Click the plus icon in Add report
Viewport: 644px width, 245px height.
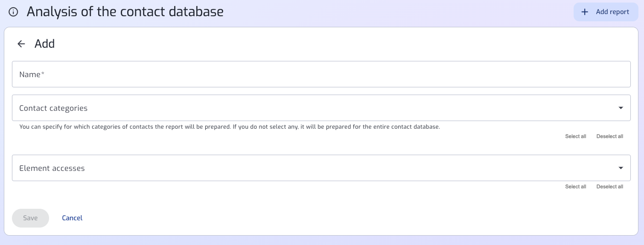(x=585, y=12)
